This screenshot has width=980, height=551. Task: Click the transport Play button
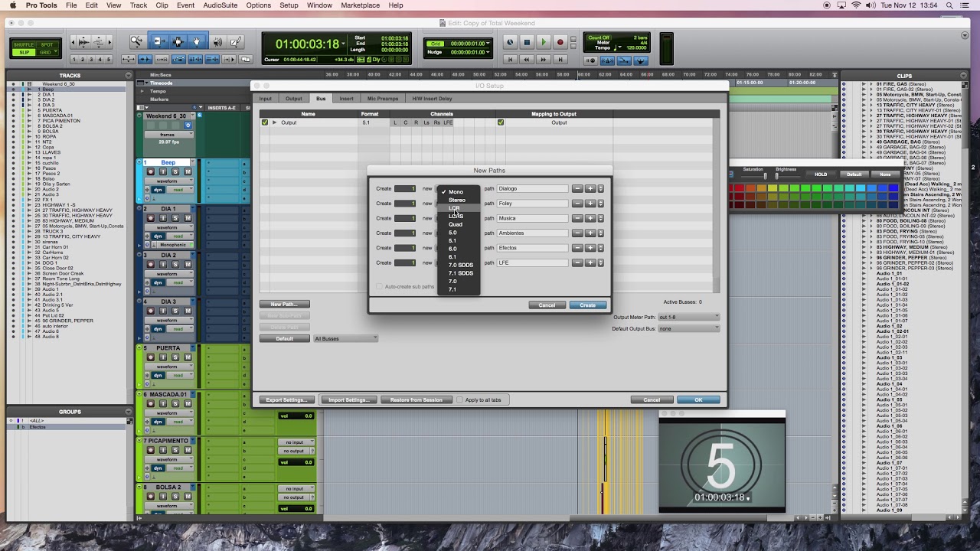(544, 43)
